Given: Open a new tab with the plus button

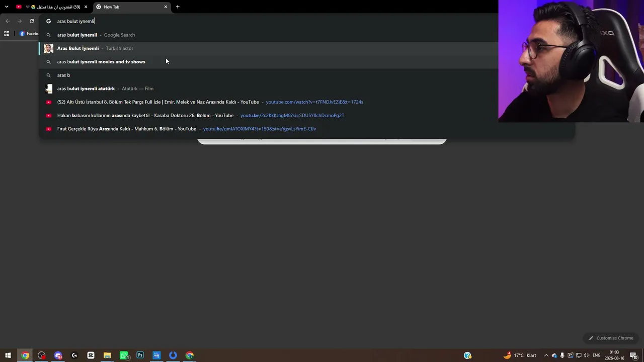Looking at the screenshot, I should (178, 7).
